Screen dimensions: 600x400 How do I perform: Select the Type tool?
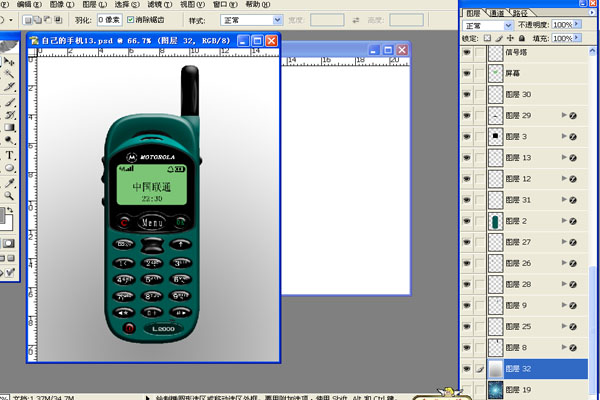point(9,155)
